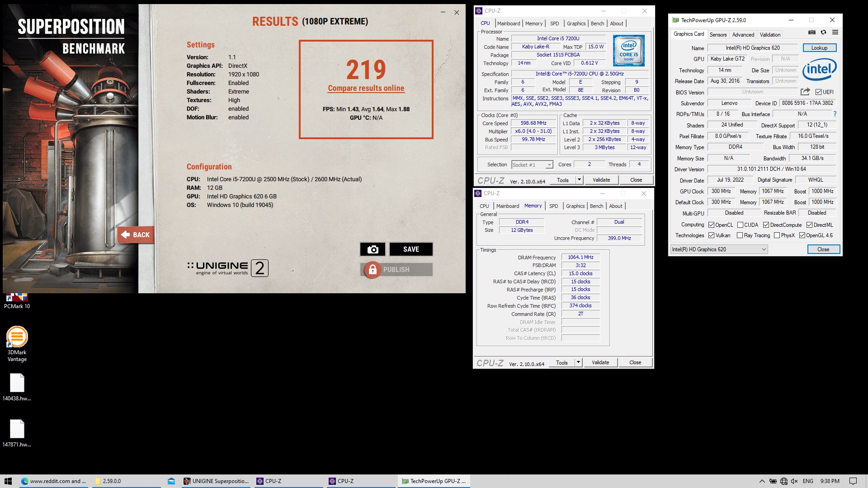Click Validate in the top CPU-Z window

[601, 180]
